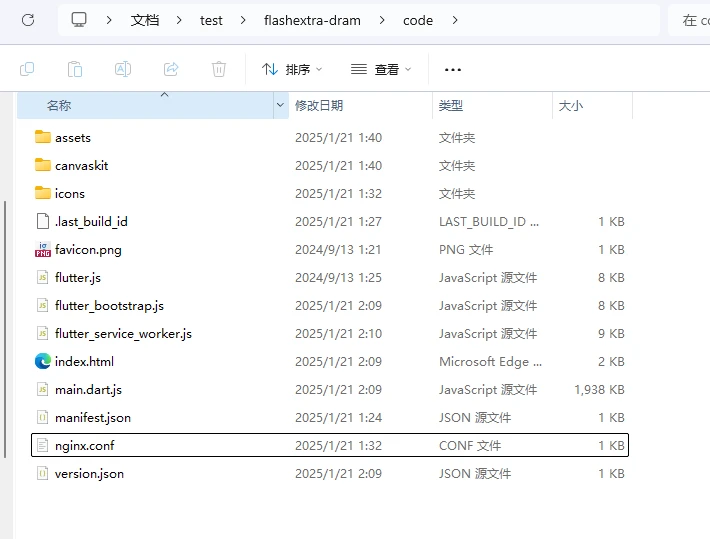Select the icons folder icon

click(x=43, y=193)
